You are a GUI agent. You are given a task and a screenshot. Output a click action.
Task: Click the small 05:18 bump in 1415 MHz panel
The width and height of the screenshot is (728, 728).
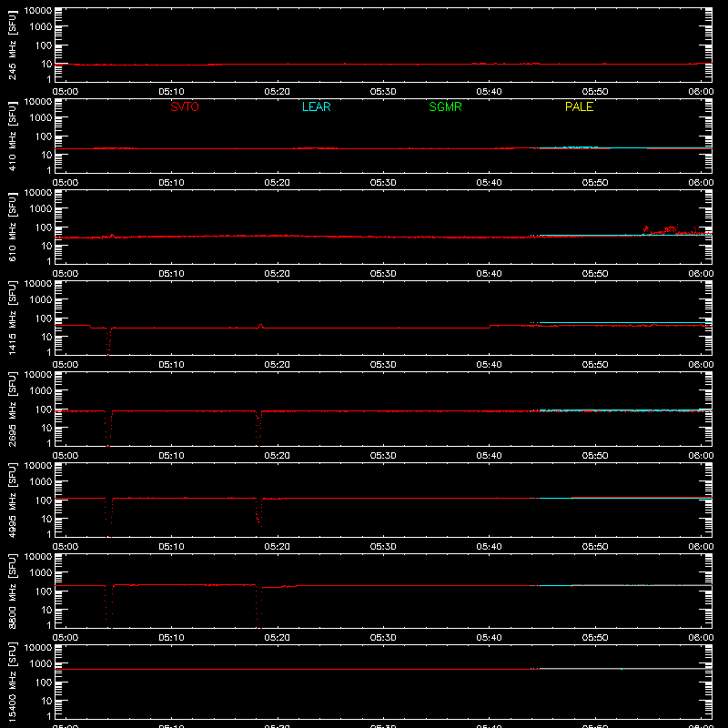point(260,327)
